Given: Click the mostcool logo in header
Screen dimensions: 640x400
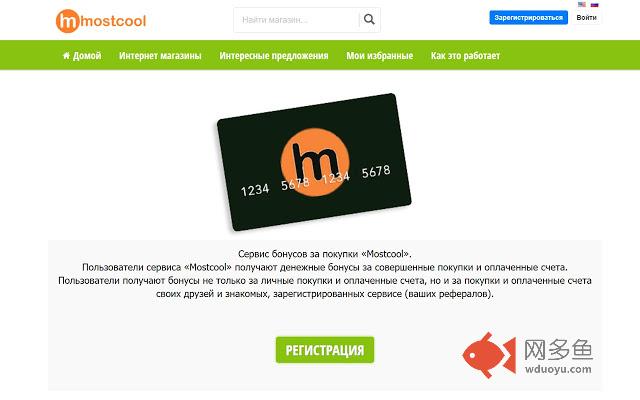Looking at the screenshot, I should pyautogui.click(x=101, y=21).
